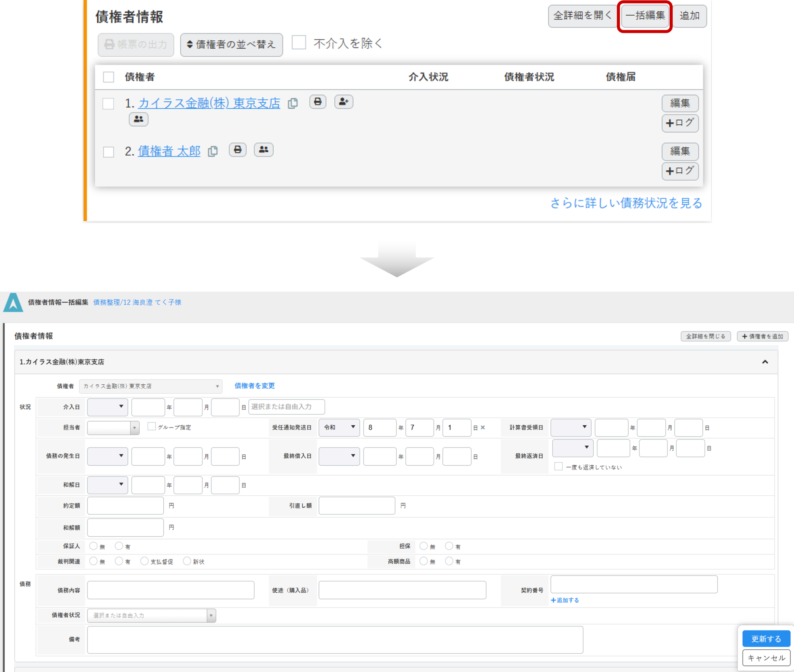This screenshot has height=672, width=794.
Task: Click 全詳細を開く button
Action: [582, 16]
